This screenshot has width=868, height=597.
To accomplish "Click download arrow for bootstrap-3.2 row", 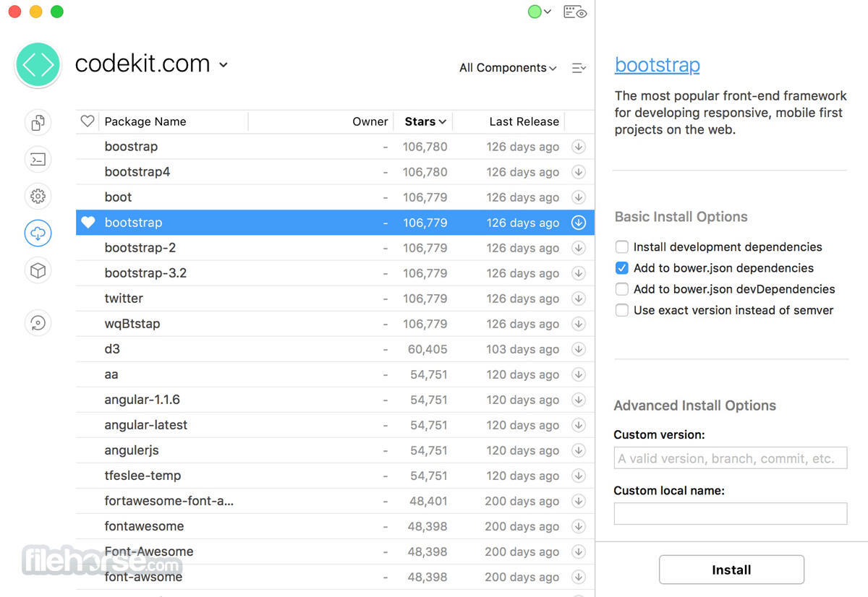I will [579, 273].
